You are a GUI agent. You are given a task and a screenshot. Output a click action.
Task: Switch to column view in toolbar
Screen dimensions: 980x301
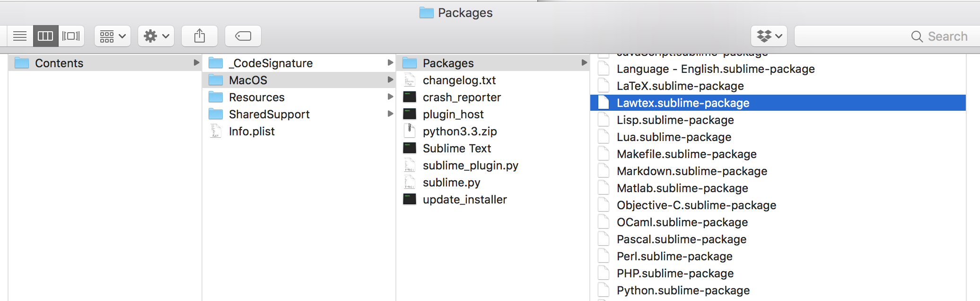point(45,36)
